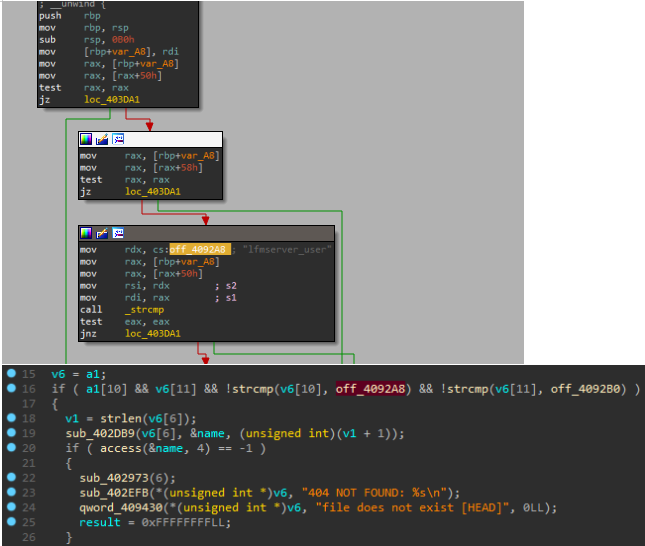Toggle breakpoint dot on line 18
Image resolution: width=645 pixels, height=546 pixels.
point(11,418)
